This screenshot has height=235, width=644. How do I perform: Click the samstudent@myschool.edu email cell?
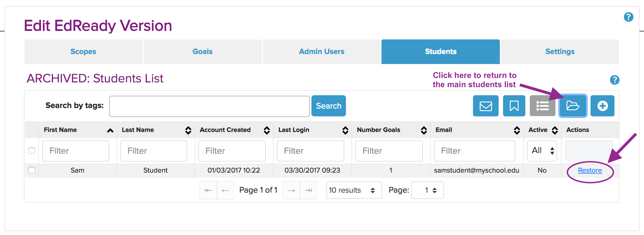[477, 170]
